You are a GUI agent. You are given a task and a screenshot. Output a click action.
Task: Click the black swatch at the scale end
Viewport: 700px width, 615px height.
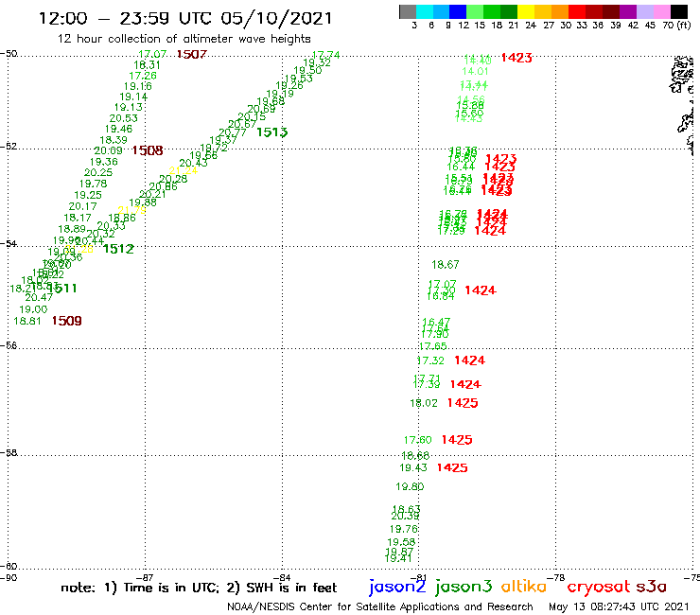(x=678, y=11)
